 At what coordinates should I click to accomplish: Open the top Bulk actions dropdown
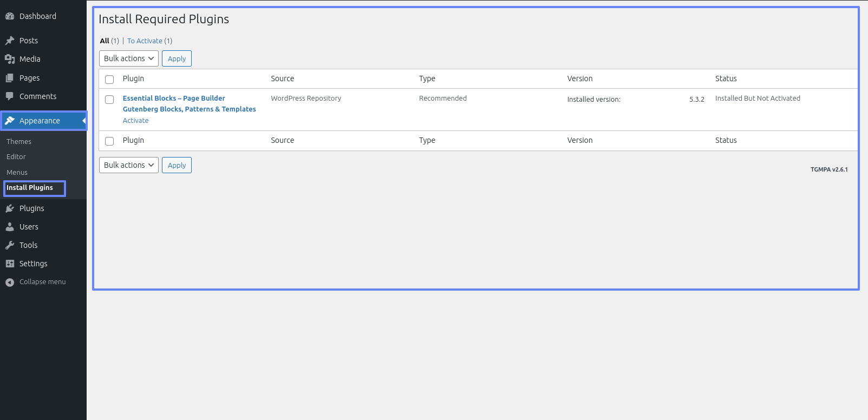[129, 58]
